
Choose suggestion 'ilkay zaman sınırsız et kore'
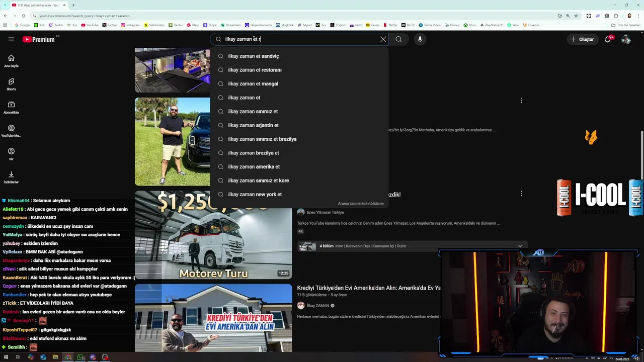tap(299, 180)
